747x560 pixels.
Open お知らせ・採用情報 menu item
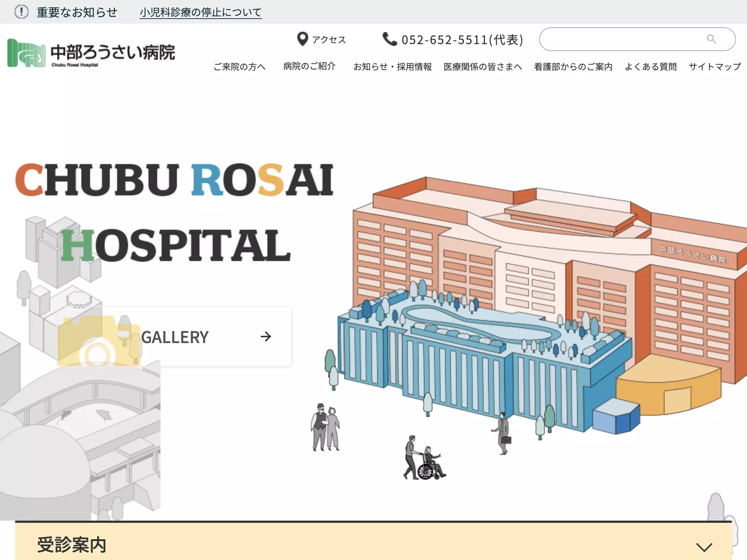392,67
